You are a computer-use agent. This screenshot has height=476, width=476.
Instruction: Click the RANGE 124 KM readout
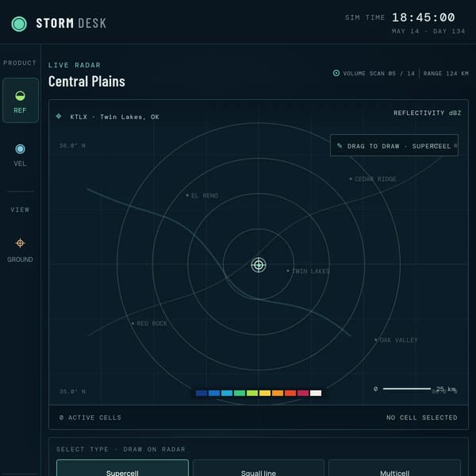446,74
